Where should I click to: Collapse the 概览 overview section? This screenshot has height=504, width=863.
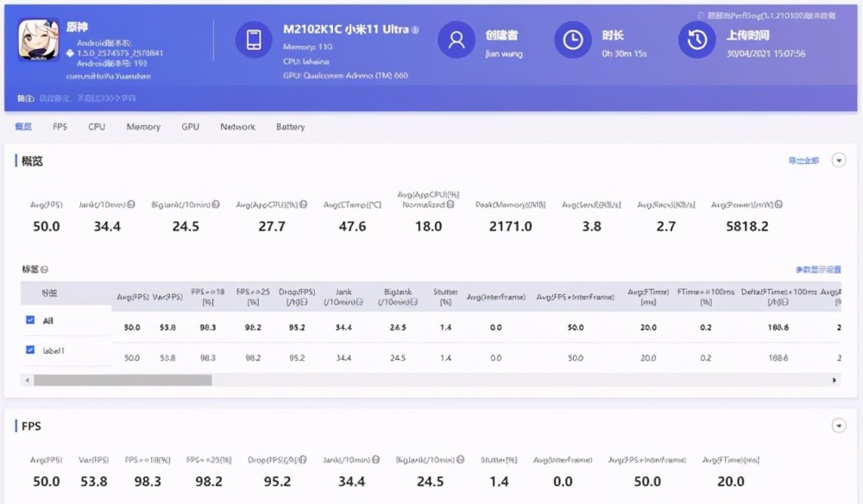click(838, 161)
